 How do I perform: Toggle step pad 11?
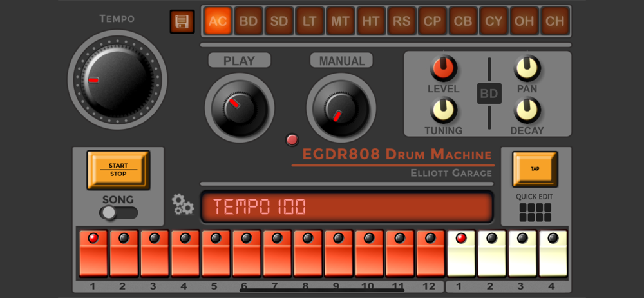click(x=400, y=253)
